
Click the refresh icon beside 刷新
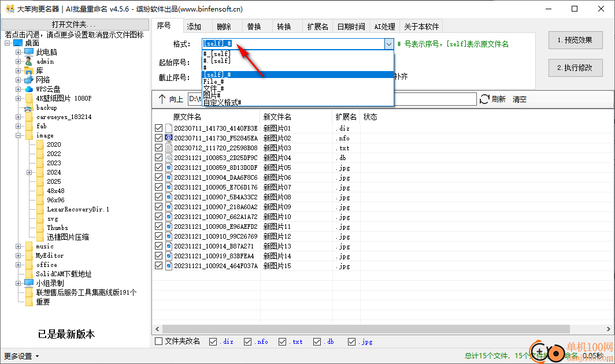coord(484,99)
